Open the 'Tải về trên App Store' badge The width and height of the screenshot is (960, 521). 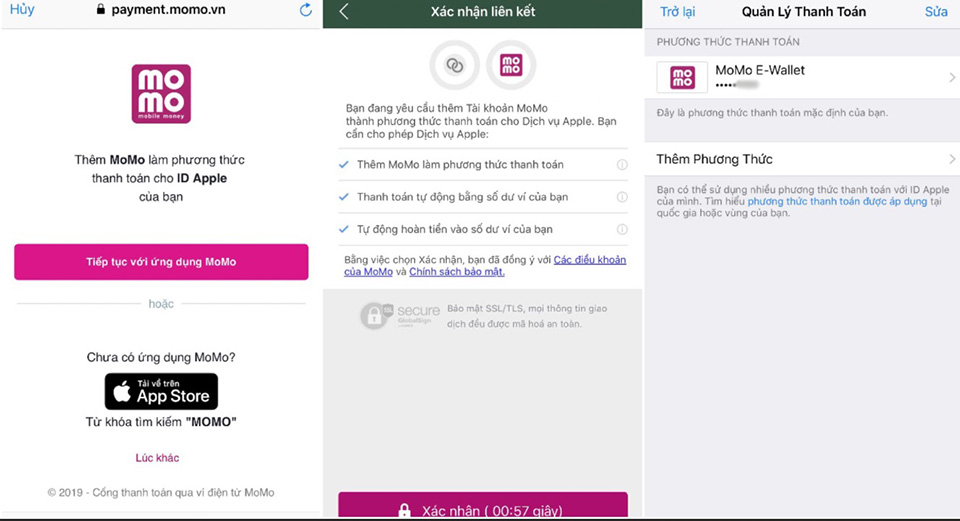coord(161,391)
